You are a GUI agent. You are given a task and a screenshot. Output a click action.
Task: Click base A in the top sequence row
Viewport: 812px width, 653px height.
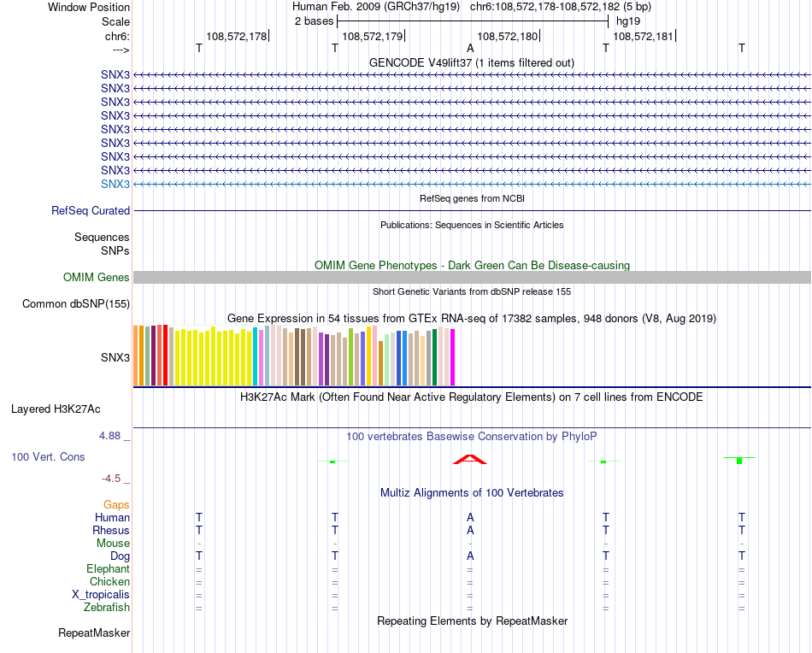[470, 48]
